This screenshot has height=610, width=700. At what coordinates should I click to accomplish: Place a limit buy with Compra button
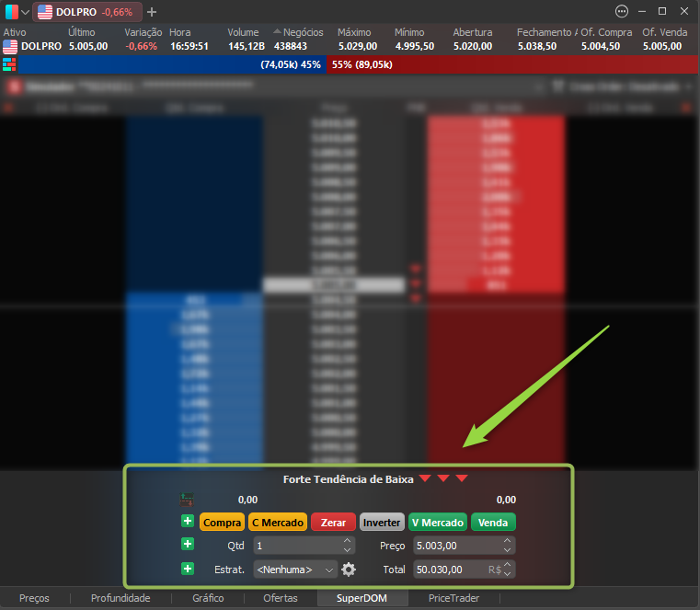tap(222, 522)
